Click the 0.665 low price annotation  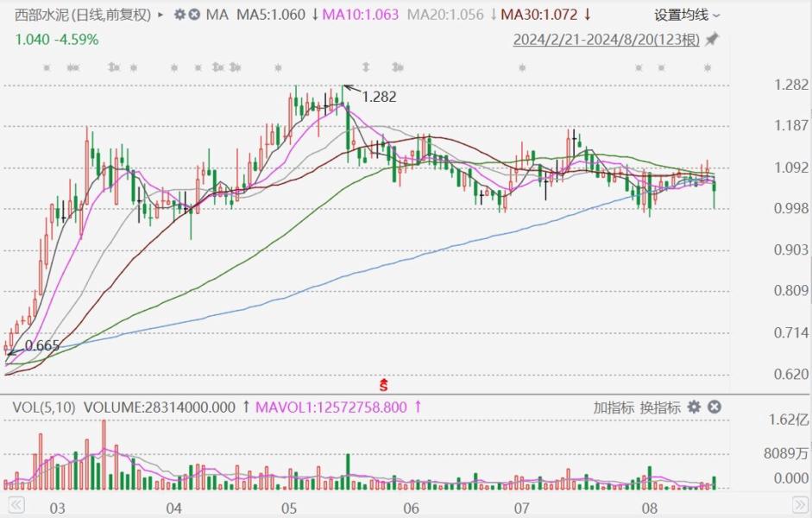click(42, 345)
